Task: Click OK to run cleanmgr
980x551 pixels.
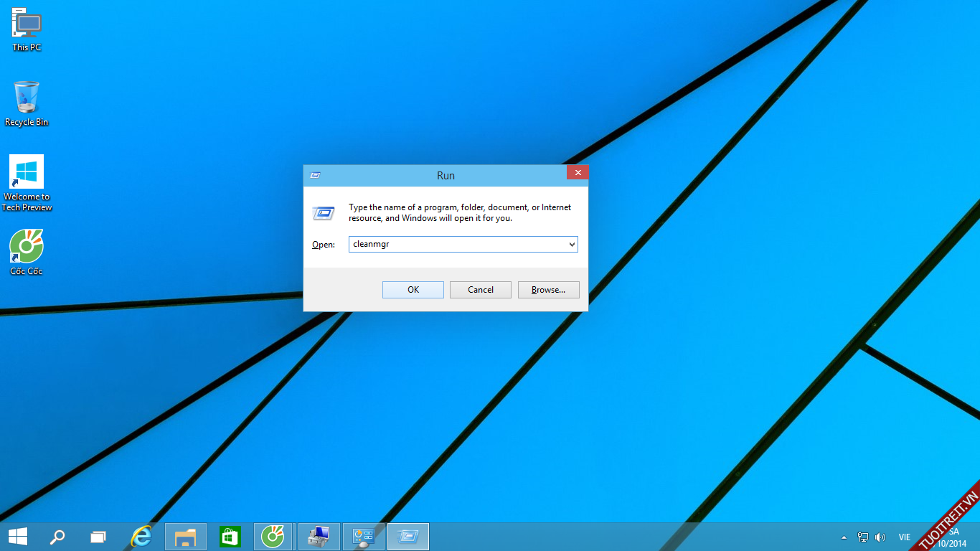Action: point(413,290)
